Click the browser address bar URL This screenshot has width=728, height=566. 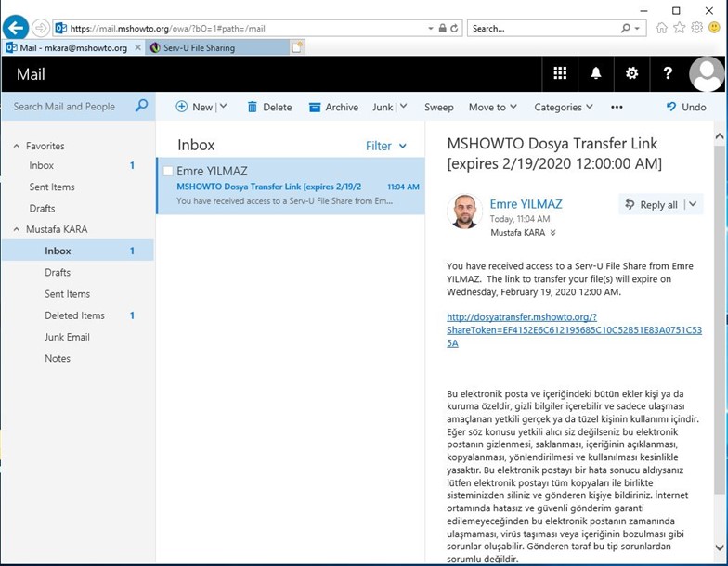[238, 28]
